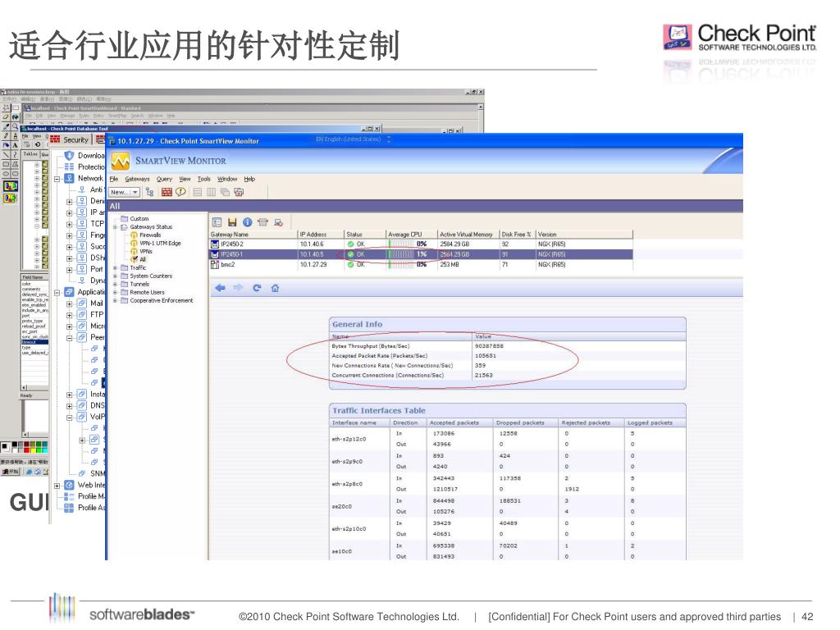Sort by the IP Address column header
Viewport: 840px width, 630px height.
[321, 235]
